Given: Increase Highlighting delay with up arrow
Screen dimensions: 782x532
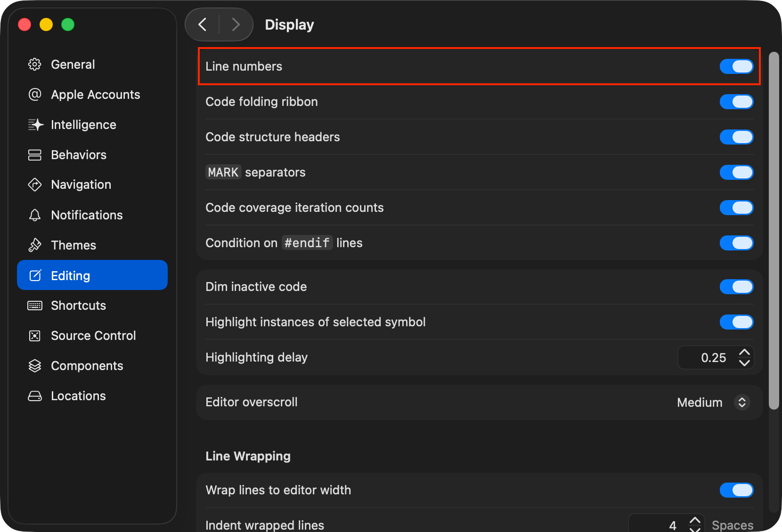Looking at the screenshot, I should (744, 352).
